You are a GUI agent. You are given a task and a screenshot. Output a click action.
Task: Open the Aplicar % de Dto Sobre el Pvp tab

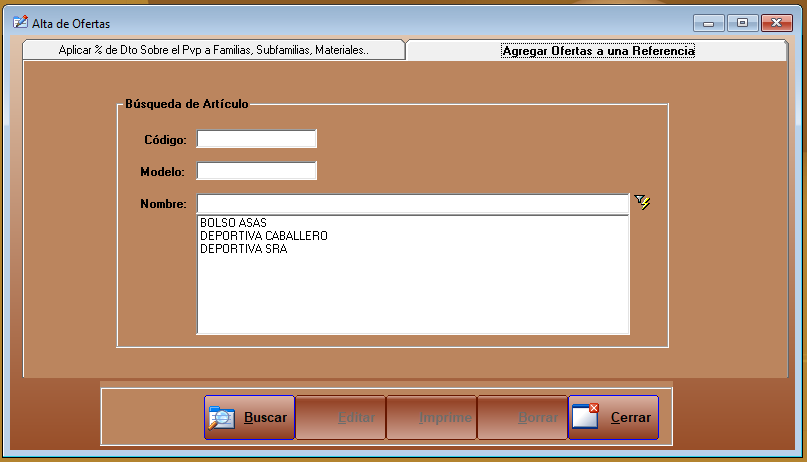click(214, 50)
